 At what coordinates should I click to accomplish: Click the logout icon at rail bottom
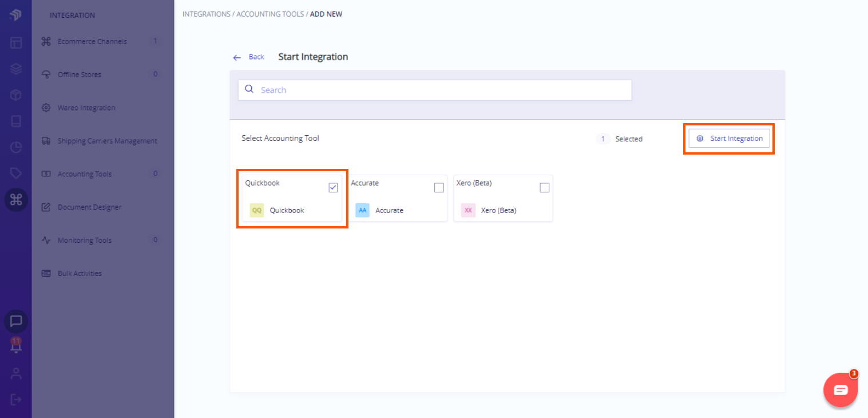point(15,399)
